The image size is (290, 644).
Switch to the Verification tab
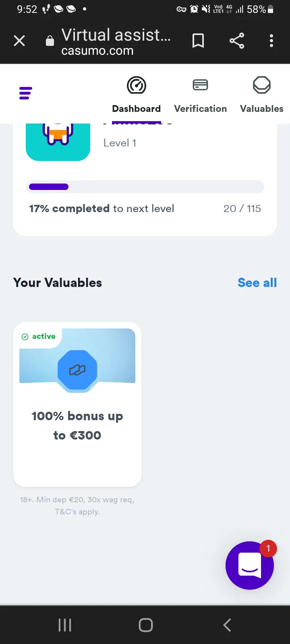tap(200, 109)
